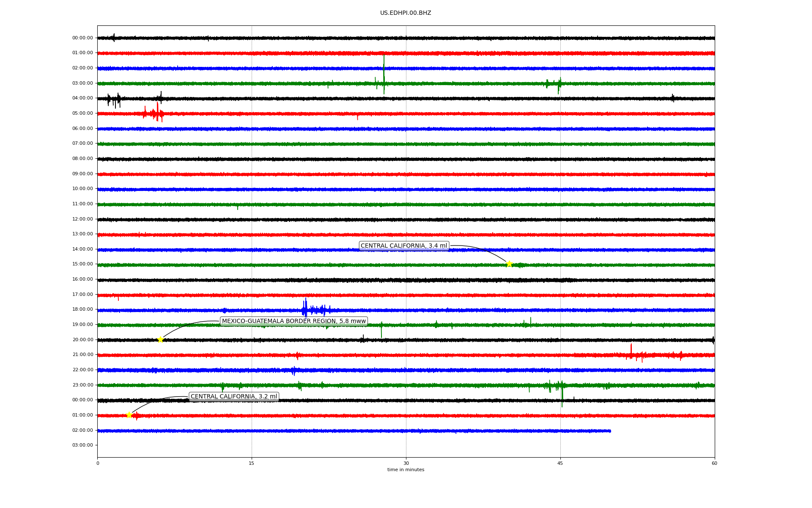The width and height of the screenshot is (812, 508).
Task: Click the 03:00:00 bottom empty row label
Action: (x=82, y=445)
